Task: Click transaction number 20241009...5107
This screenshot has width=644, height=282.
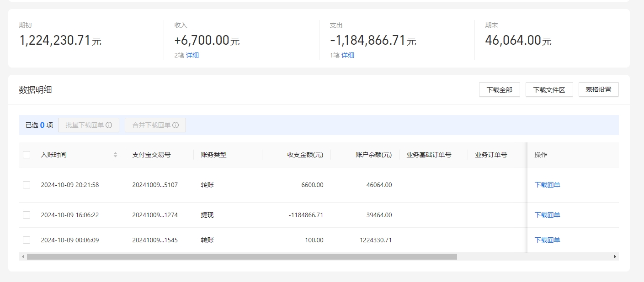Action: [155, 185]
